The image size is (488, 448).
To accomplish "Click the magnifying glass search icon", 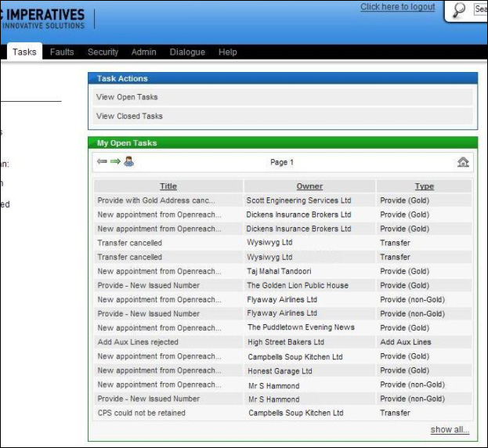I will click(460, 9).
